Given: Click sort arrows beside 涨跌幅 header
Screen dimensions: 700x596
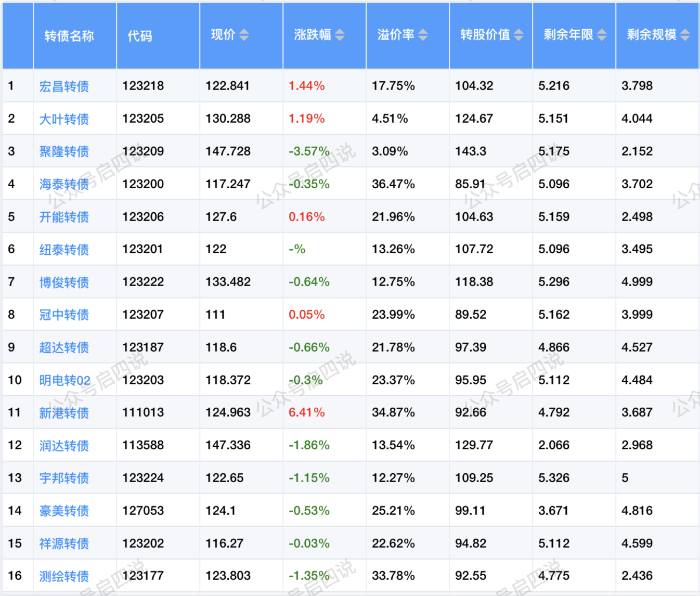Looking at the screenshot, I should [x=340, y=35].
